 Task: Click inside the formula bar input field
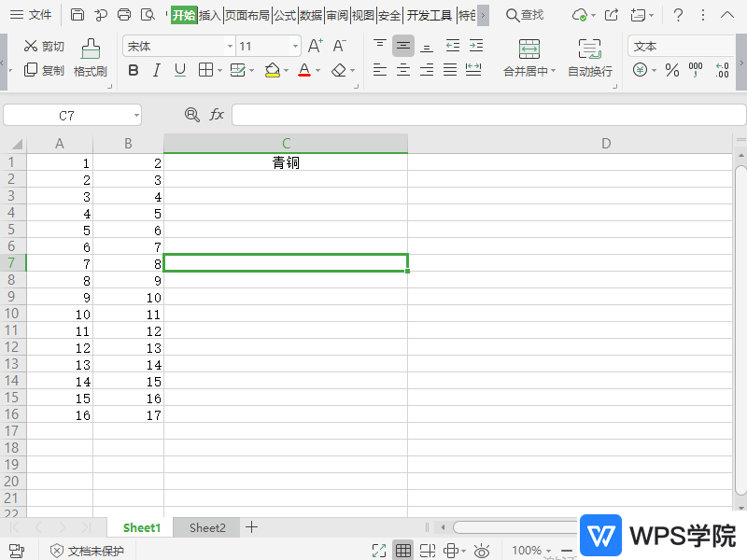(x=486, y=115)
